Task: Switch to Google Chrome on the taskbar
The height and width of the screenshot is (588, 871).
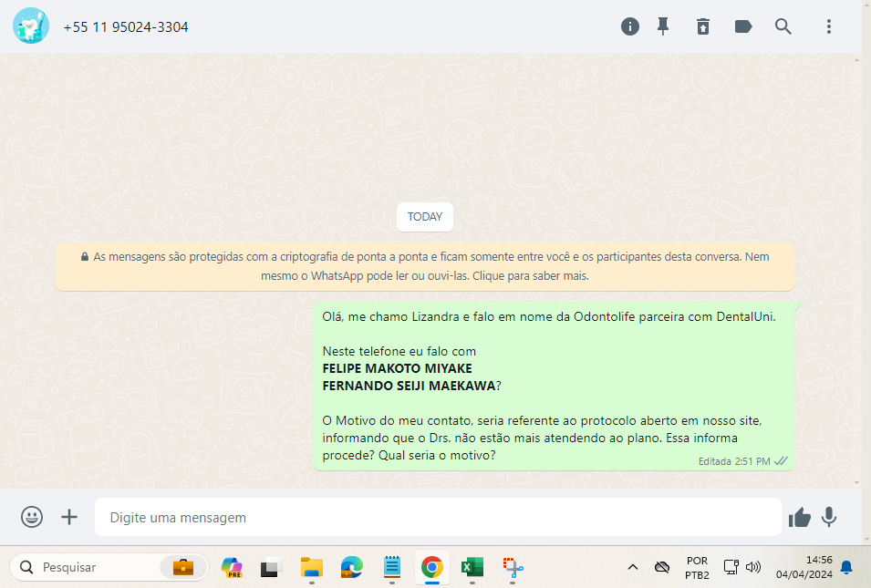Action: pos(432,567)
